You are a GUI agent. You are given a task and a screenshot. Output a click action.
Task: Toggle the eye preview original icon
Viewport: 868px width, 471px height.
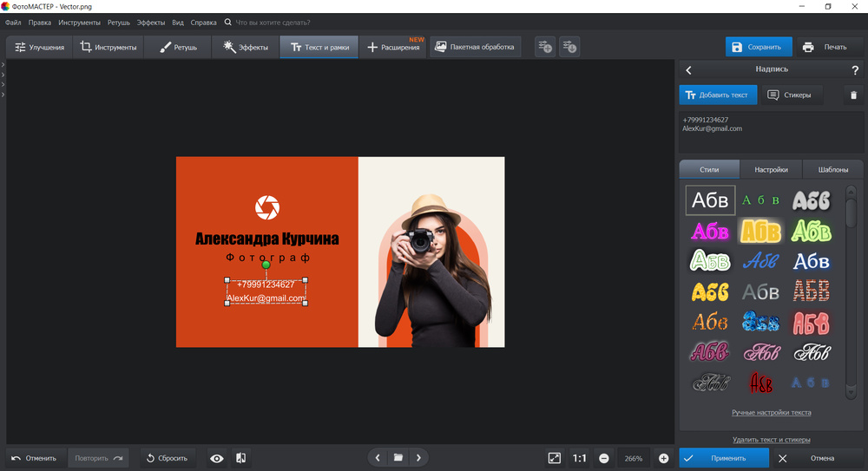point(216,458)
